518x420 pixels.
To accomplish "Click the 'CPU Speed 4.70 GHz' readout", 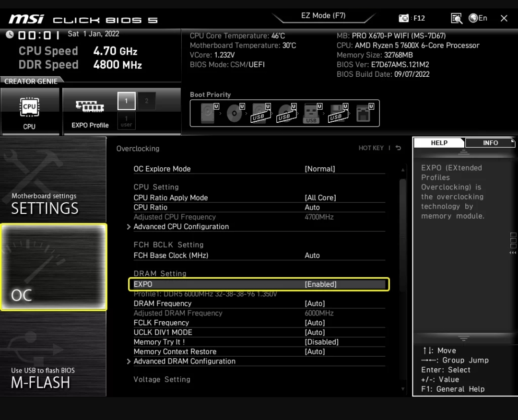I will click(x=78, y=51).
